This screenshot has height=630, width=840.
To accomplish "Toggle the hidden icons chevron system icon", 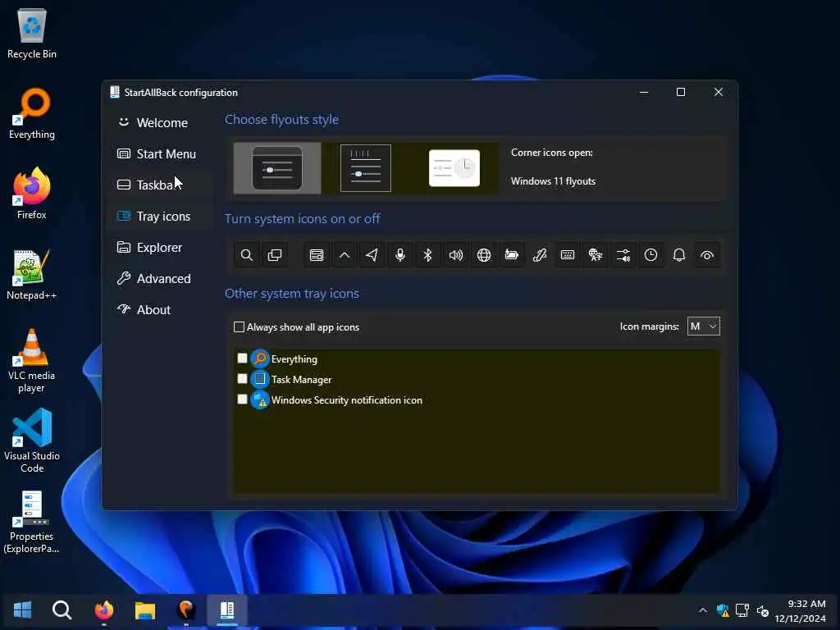I will tap(345, 255).
